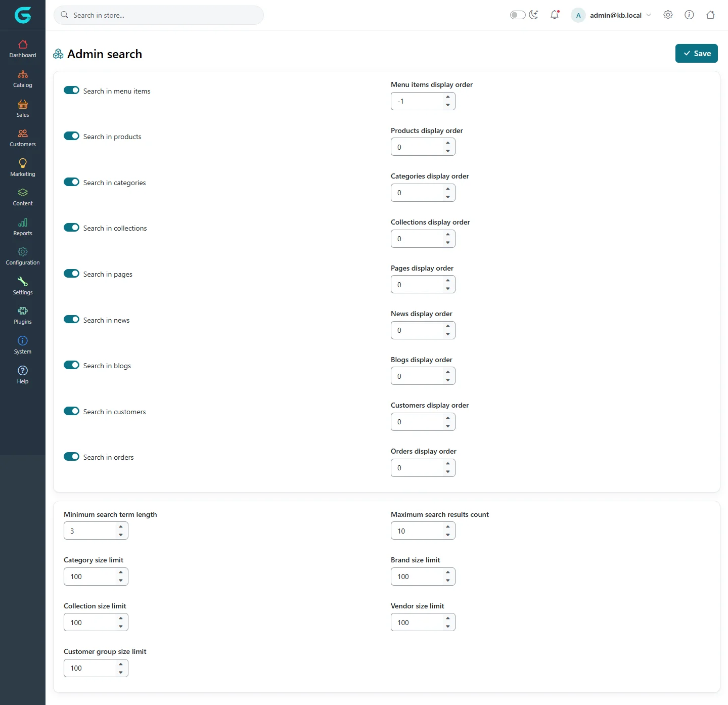The image size is (728, 705).
Task: Click the store logo in sidebar
Action: [x=23, y=15]
